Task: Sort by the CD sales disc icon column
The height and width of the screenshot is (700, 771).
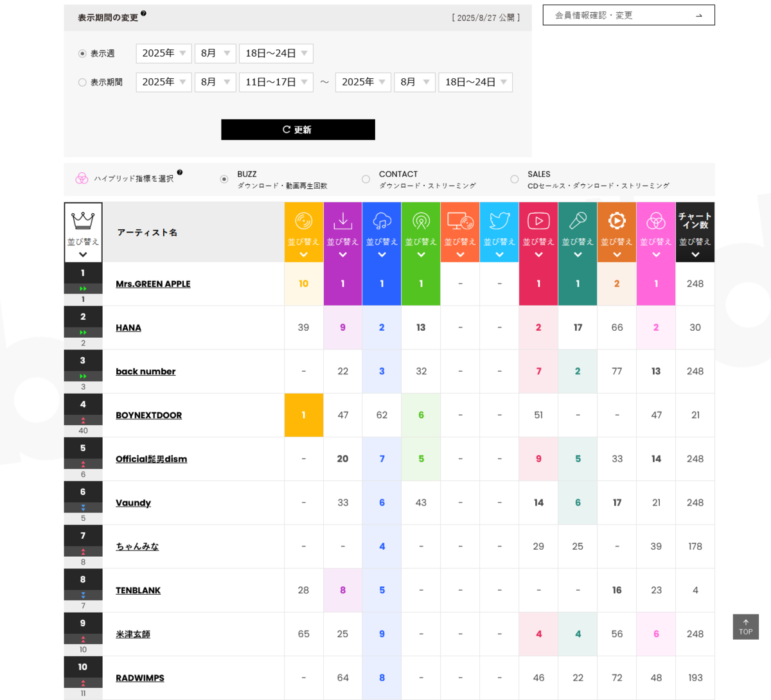Action: [304, 232]
